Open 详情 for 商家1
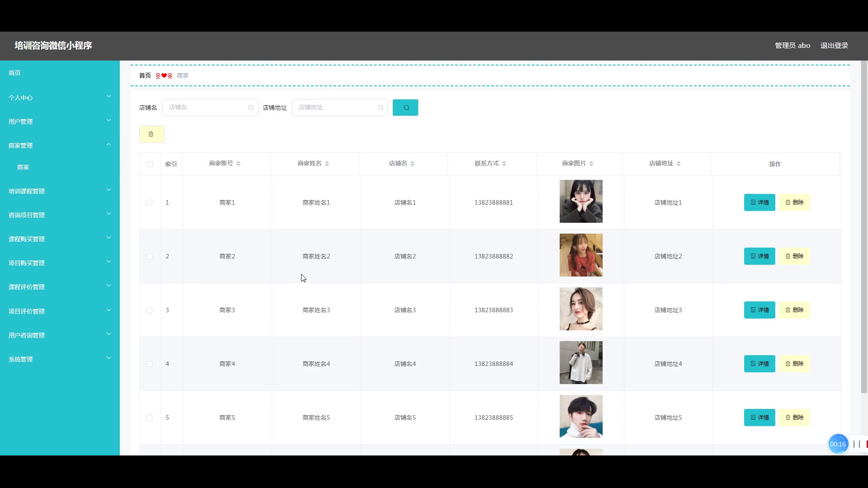Image resolution: width=868 pixels, height=488 pixels. coord(759,202)
